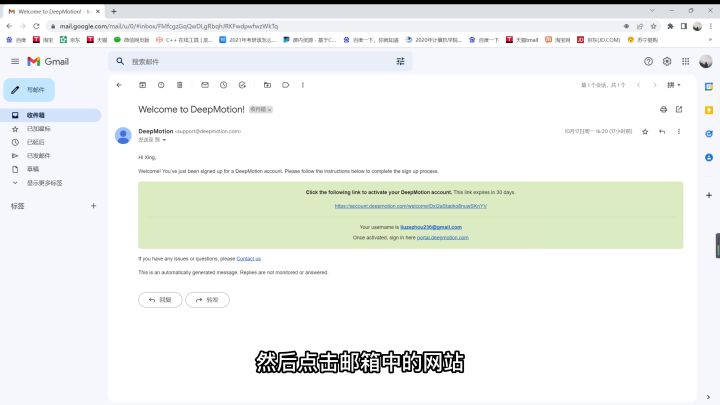Close the Welcome to DeepMotion browser tab
The width and height of the screenshot is (720, 405).
[98, 11]
